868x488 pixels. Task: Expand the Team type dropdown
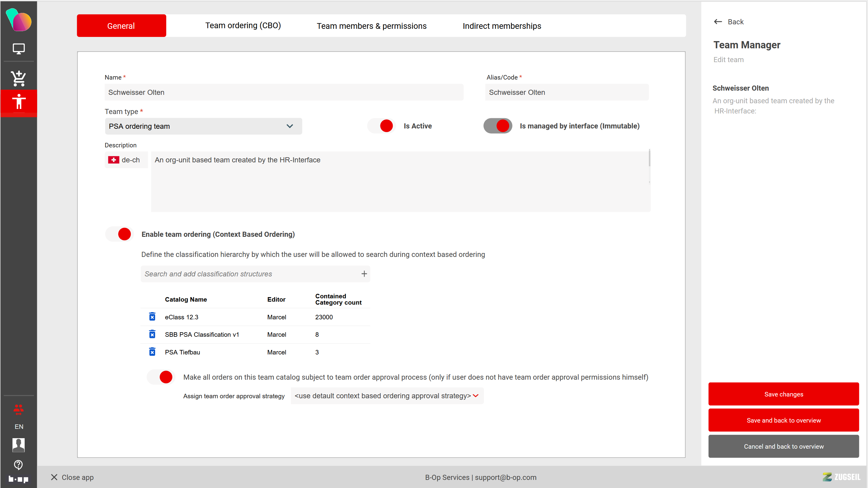[203, 126]
